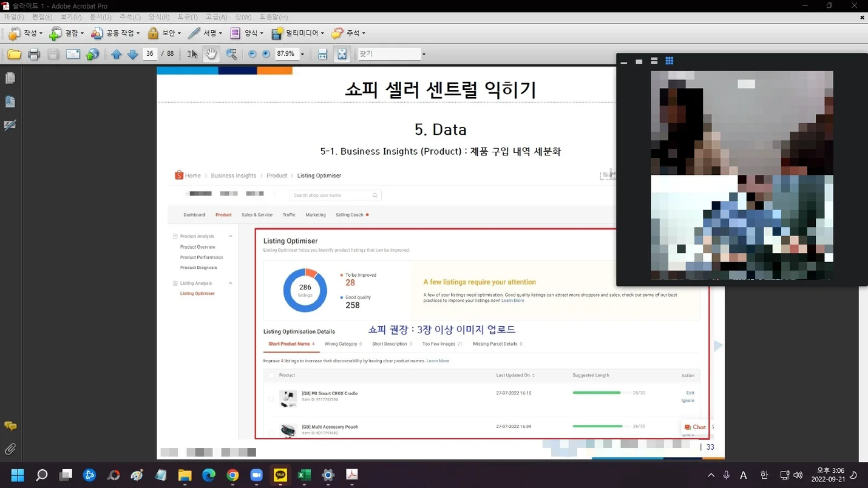The width and height of the screenshot is (868, 488).
Task: Toggle Korean input mode 한 in tray
Action: 764,475
